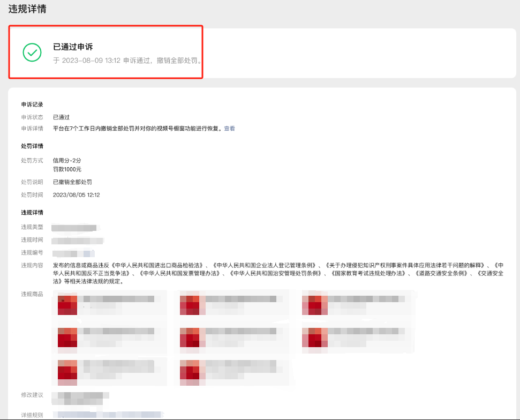Image resolution: width=520 pixels, height=420 pixels.
Task: Click the 查看 link in appeal details
Action: click(x=229, y=129)
